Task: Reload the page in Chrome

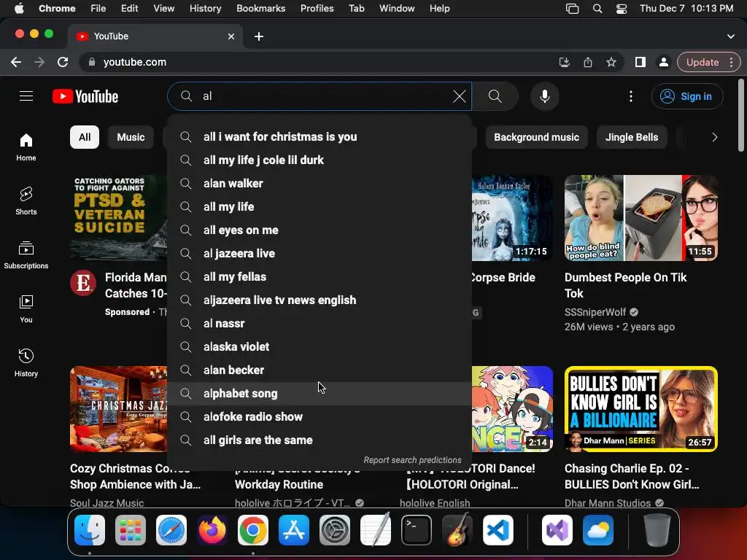Action: click(x=63, y=62)
